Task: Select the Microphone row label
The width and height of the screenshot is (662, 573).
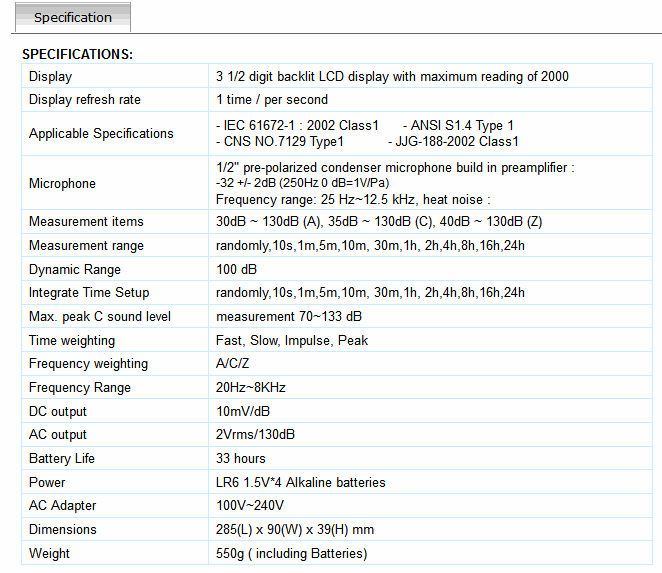Action: click(62, 184)
